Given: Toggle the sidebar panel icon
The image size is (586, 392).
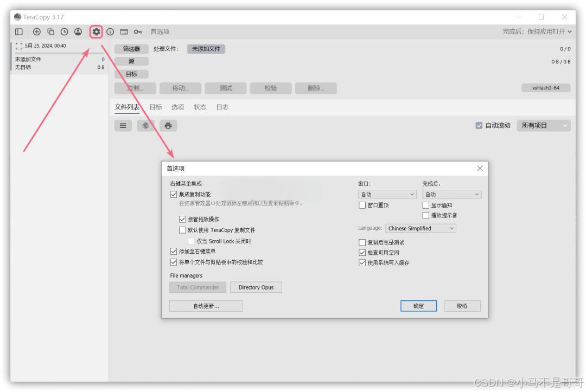Looking at the screenshot, I should click(18, 32).
